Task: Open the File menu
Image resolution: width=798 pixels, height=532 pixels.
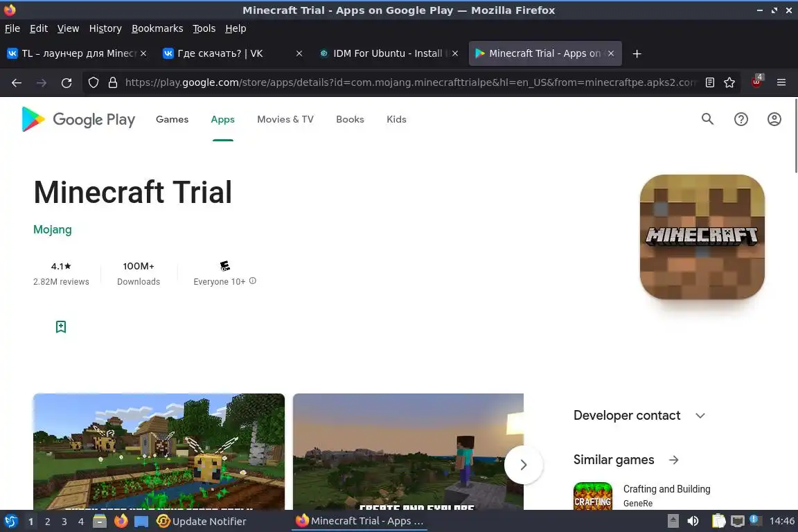Action: (12, 28)
